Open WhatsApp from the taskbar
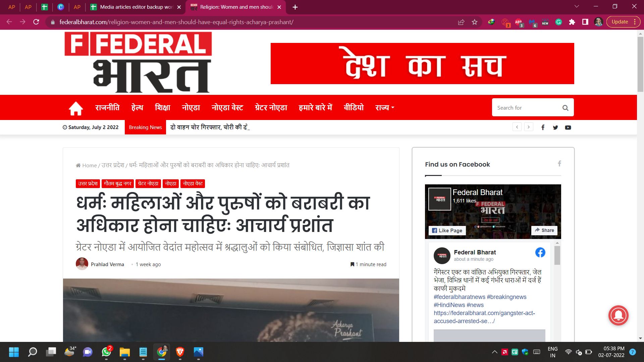This screenshot has height=362, width=644. coord(106,352)
